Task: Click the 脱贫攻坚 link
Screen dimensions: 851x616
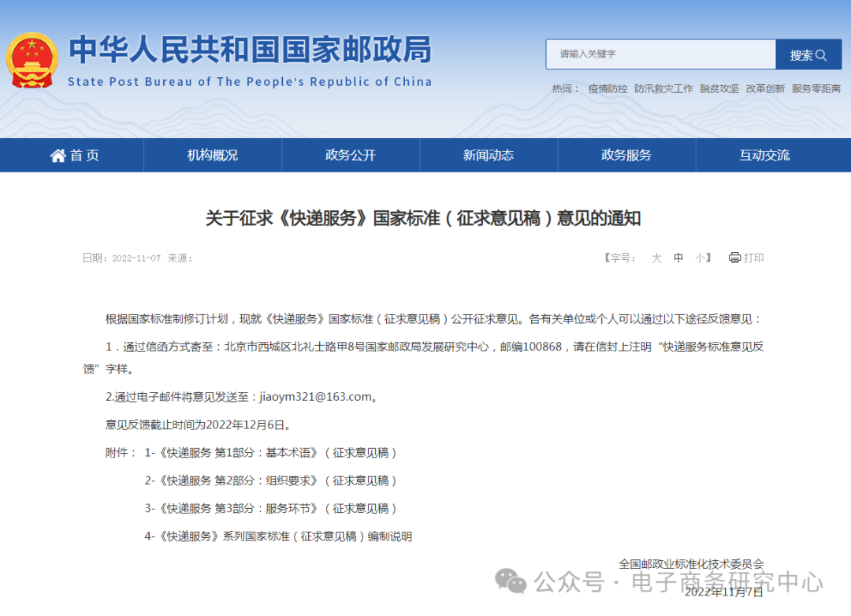Action: tap(718, 89)
